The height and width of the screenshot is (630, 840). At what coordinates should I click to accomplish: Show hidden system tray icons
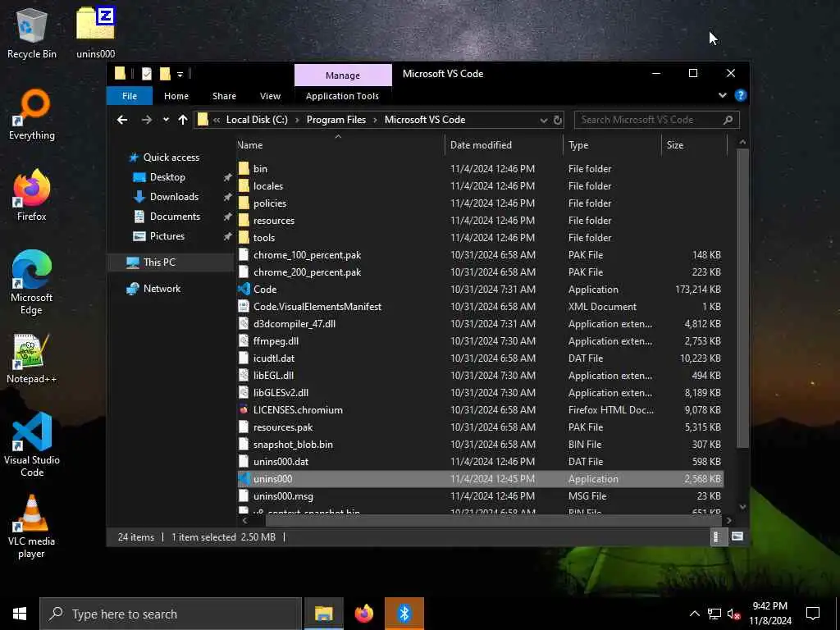[694, 614]
